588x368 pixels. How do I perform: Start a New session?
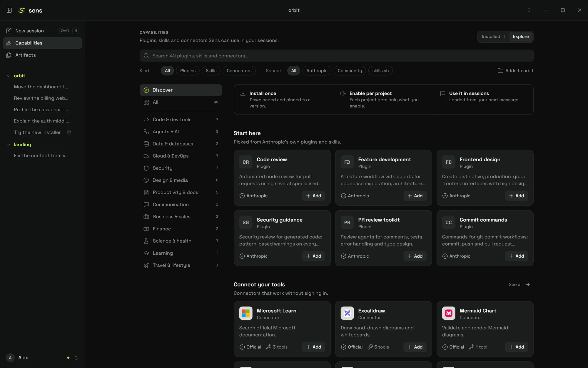pos(42,31)
